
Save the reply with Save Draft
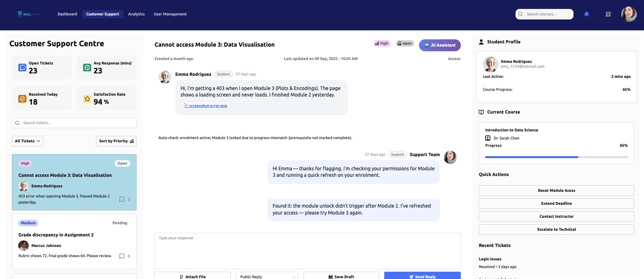(x=341, y=276)
